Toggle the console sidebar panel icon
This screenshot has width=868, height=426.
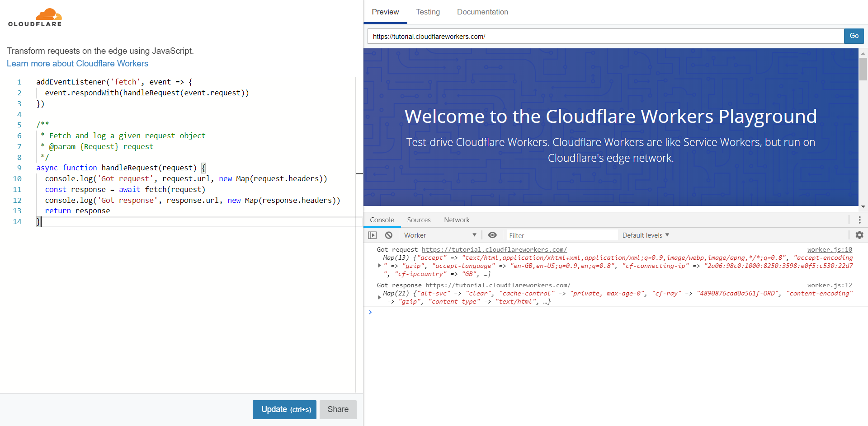[x=373, y=235]
